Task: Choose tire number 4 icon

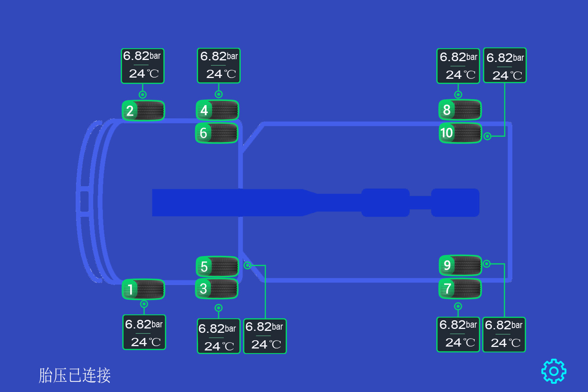Action: click(x=217, y=110)
